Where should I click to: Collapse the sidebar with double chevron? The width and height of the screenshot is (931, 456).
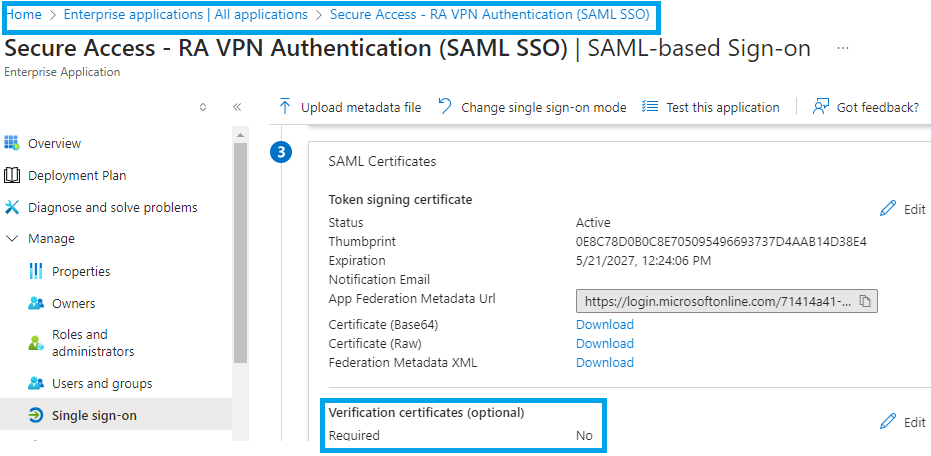pyautogui.click(x=237, y=107)
